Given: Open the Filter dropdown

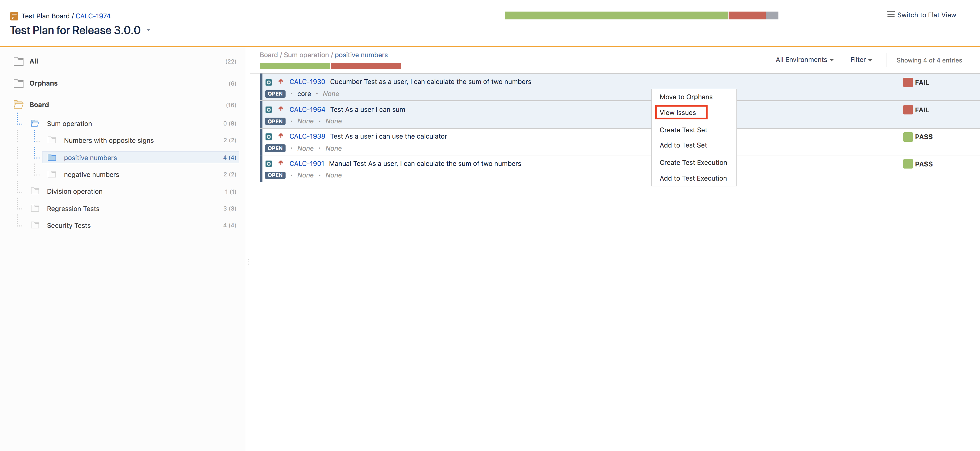Looking at the screenshot, I should coord(861,60).
